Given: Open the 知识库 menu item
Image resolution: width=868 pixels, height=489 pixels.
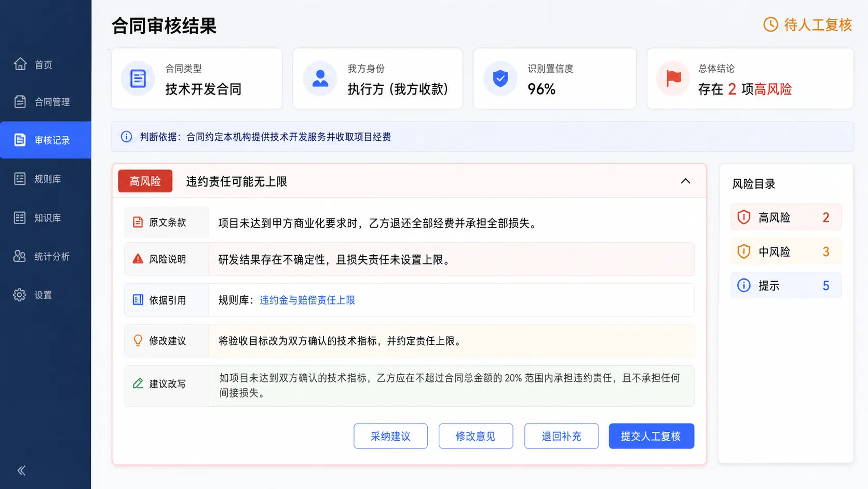Looking at the screenshot, I should click(x=46, y=218).
